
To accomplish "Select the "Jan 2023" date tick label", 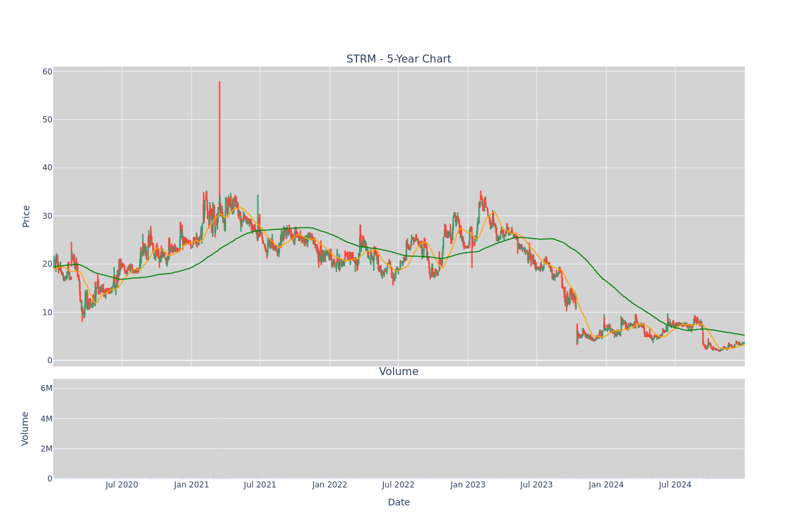I will 468,485.
